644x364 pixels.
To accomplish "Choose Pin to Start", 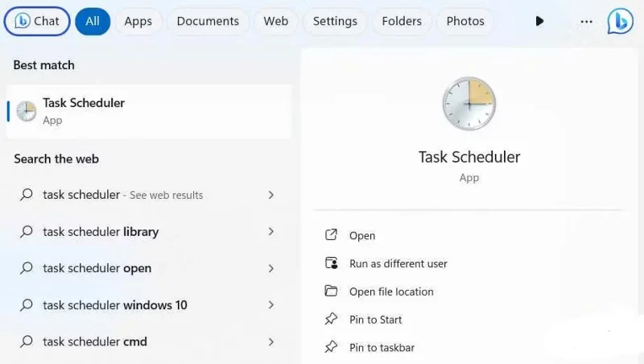I will tap(375, 320).
